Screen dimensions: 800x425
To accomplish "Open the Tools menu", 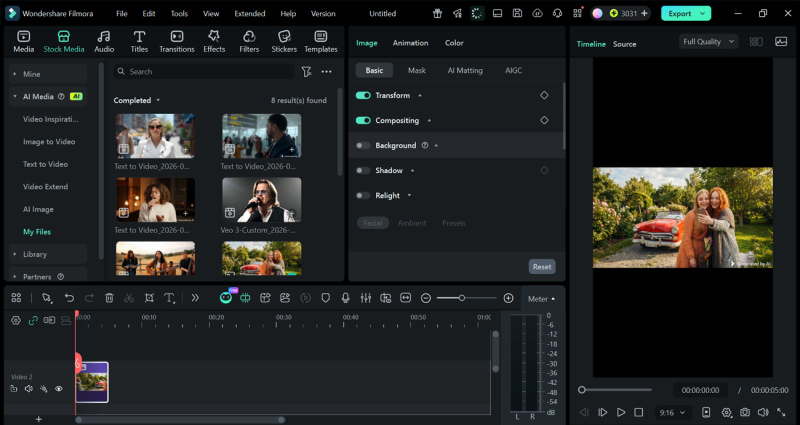I will pos(179,14).
